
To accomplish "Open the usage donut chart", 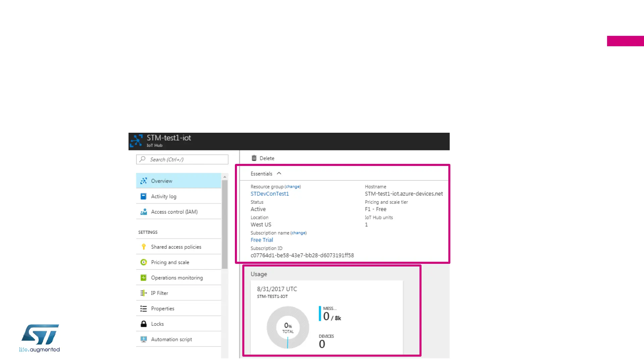I will click(x=288, y=327).
